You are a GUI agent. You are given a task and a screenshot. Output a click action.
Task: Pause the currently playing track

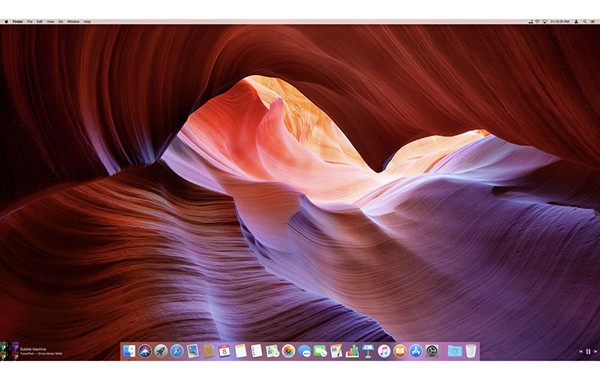[x=589, y=351]
